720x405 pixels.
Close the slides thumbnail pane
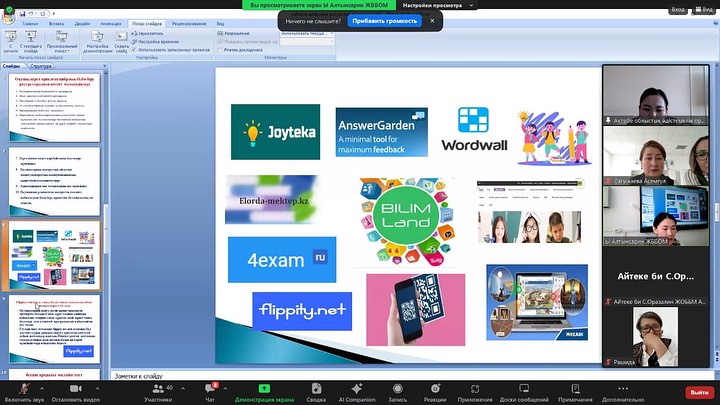[x=105, y=66]
